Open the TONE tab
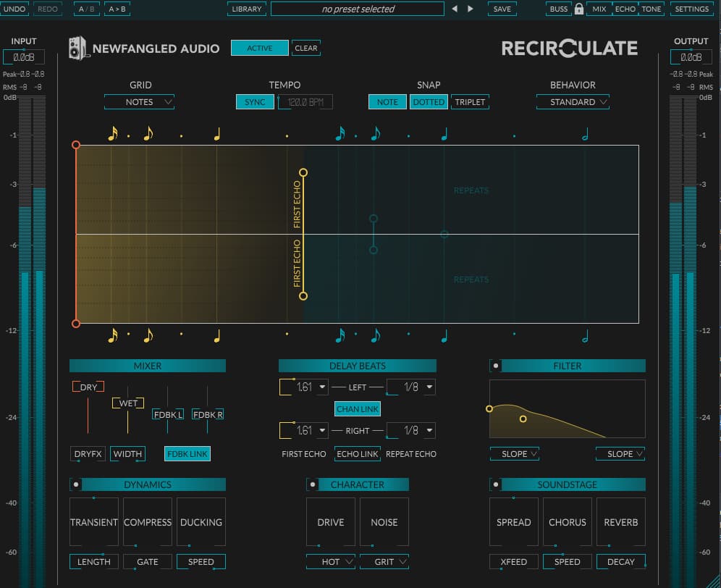 [651, 9]
